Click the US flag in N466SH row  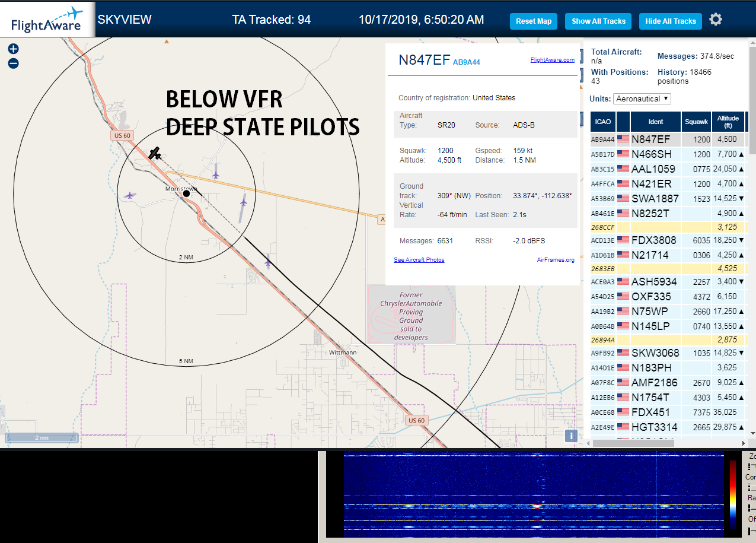[623, 154]
